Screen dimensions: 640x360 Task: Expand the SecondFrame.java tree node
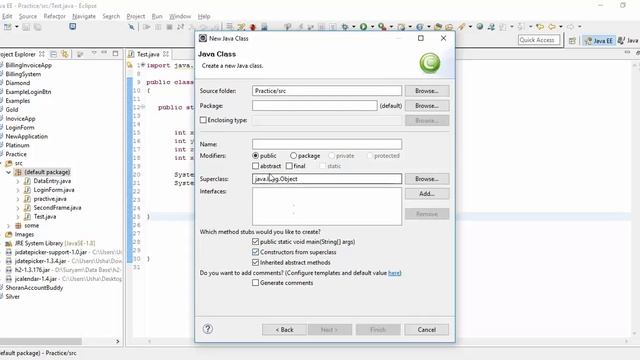click(18, 208)
